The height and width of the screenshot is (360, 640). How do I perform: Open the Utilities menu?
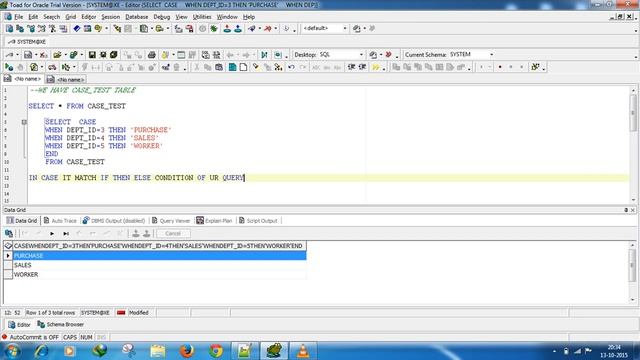coord(202,17)
